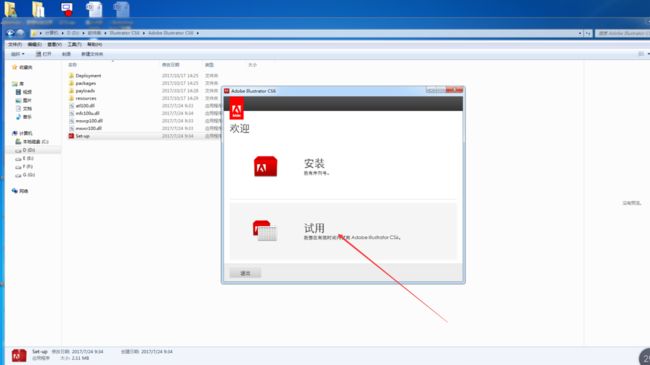The width and height of the screenshot is (650, 365).
Task: Open the 视频 videos library
Action: tap(27, 92)
